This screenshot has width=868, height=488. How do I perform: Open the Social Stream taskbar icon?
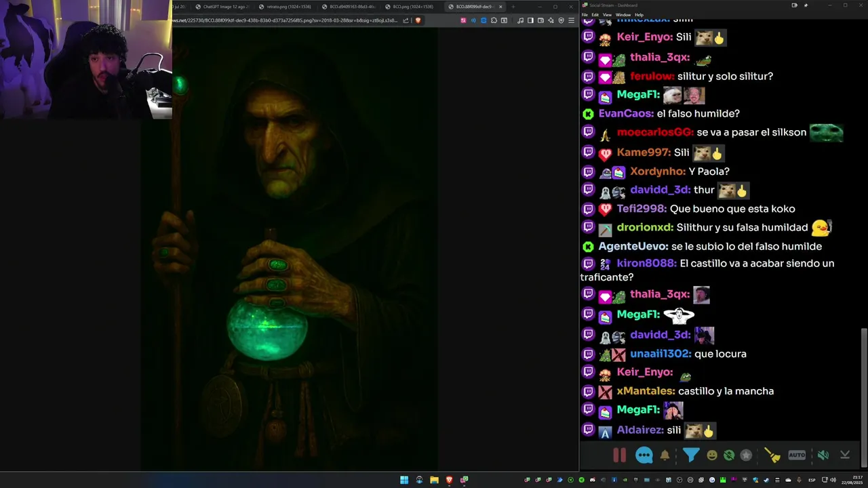(x=464, y=480)
